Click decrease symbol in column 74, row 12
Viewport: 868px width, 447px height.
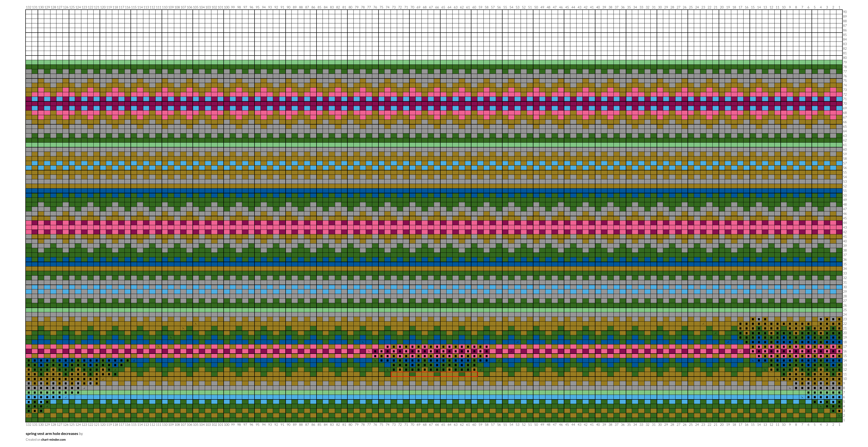coord(387,370)
